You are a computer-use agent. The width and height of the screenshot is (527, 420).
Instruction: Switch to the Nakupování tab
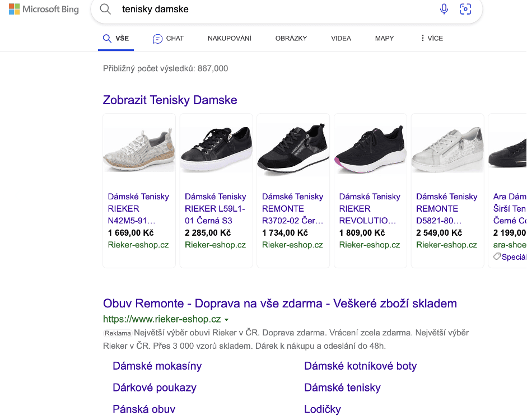pyautogui.click(x=229, y=39)
